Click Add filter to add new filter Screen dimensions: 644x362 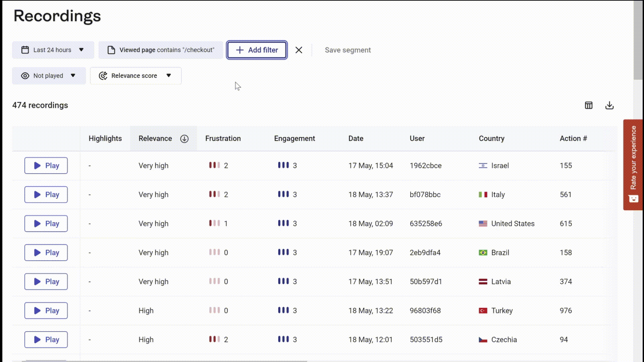tap(257, 50)
